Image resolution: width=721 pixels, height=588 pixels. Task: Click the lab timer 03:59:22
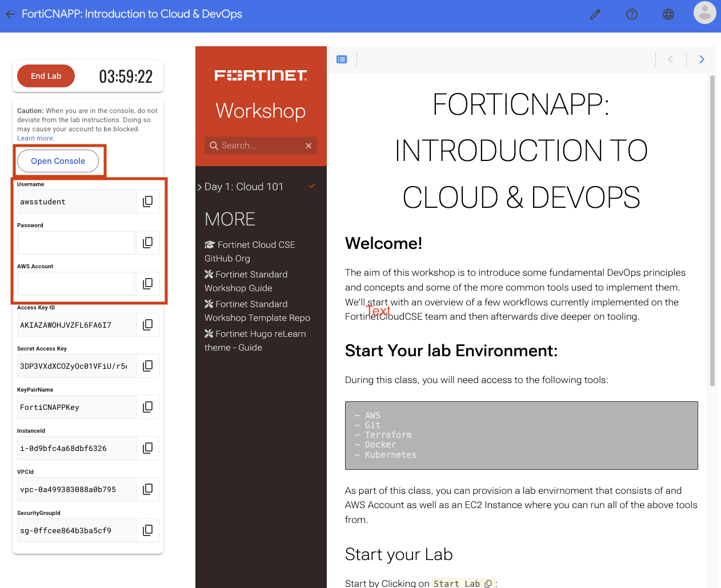click(126, 76)
